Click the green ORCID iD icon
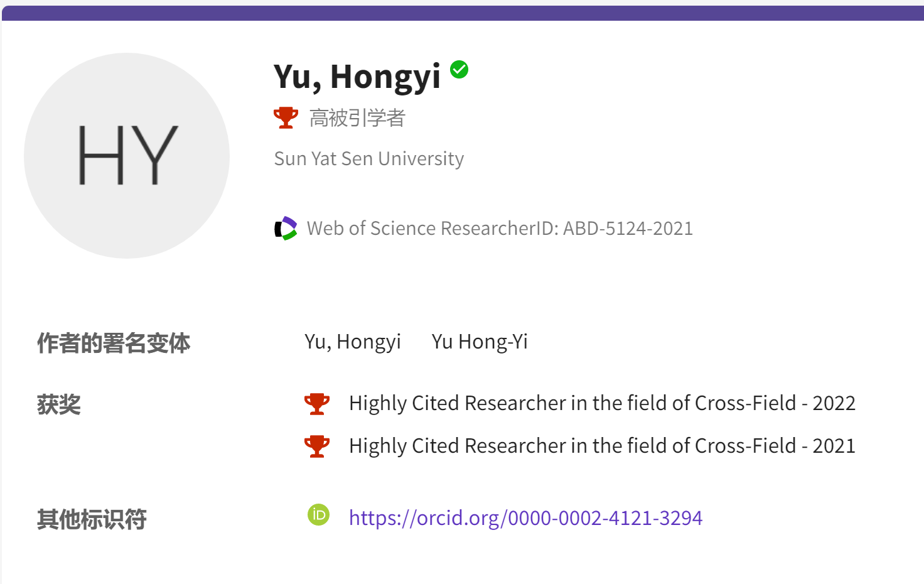 [x=318, y=515]
